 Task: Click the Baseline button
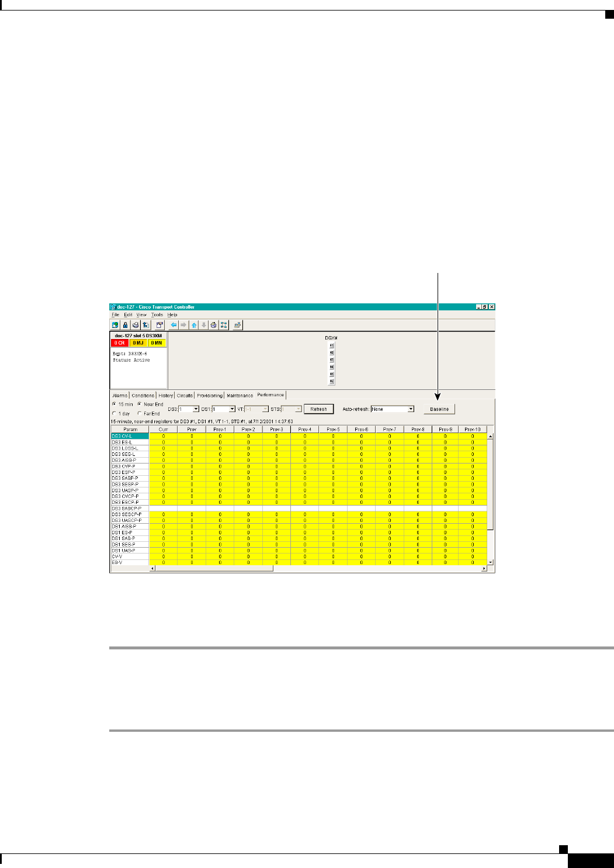[439, 409]
